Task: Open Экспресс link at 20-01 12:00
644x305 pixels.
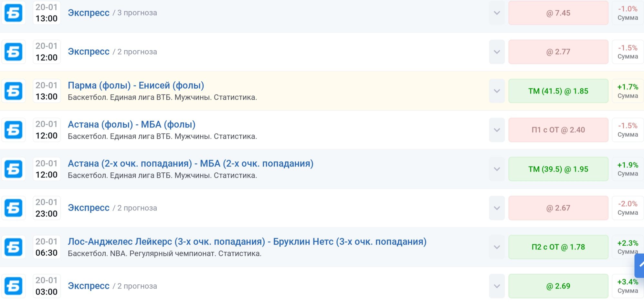Action: pyautogui.click(x=89, y=52)
